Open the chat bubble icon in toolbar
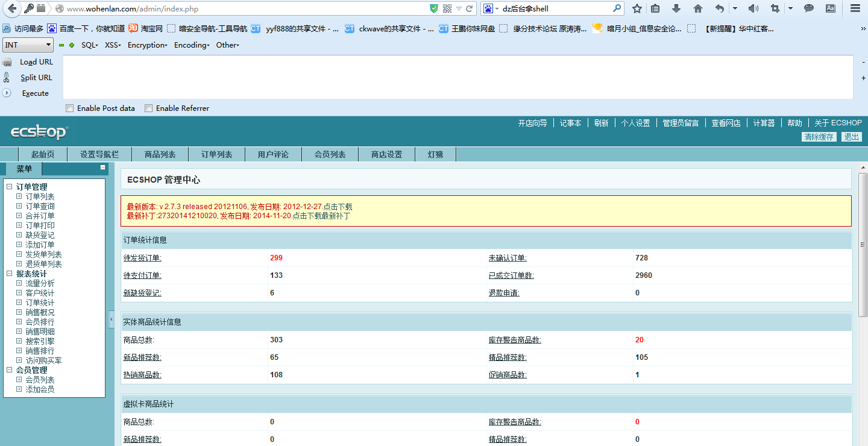The image size is (868, 446). tap(809, 8)
